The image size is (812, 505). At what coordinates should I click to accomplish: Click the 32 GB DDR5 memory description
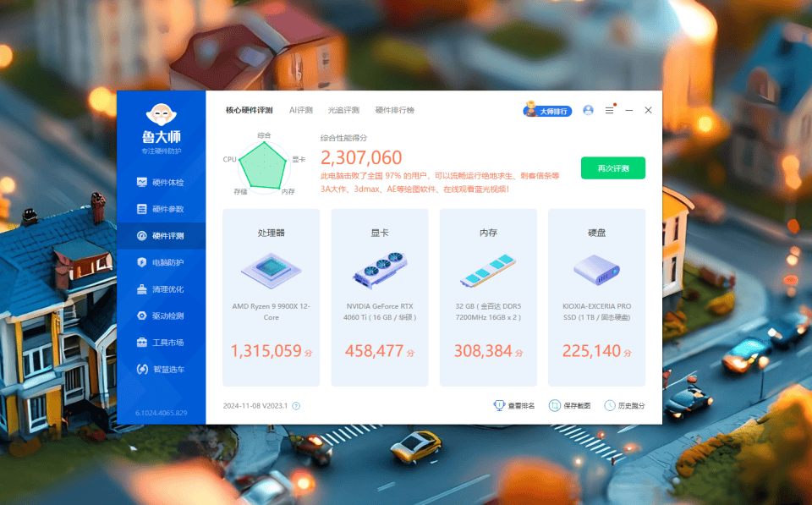[488, 312]
